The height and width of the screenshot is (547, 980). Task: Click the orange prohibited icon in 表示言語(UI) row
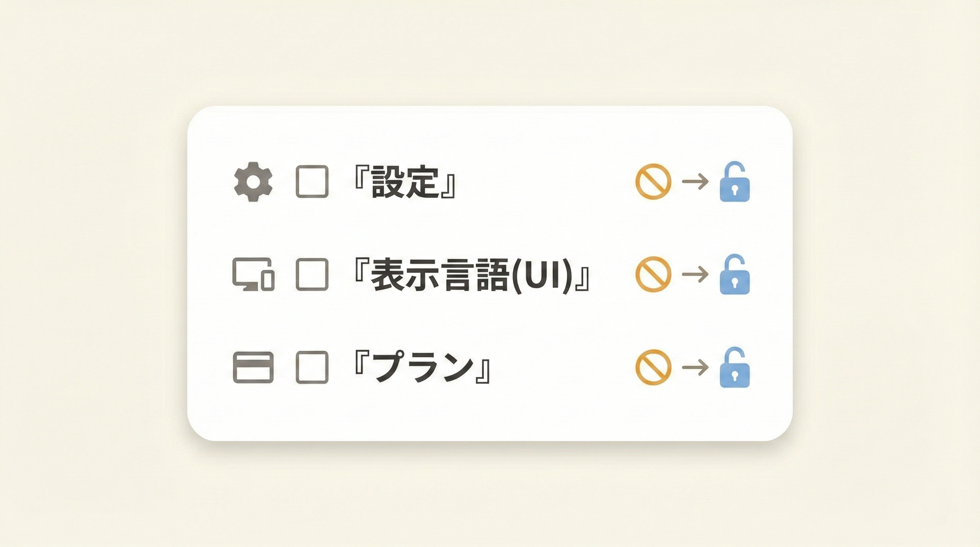click(x=653, y=274)
